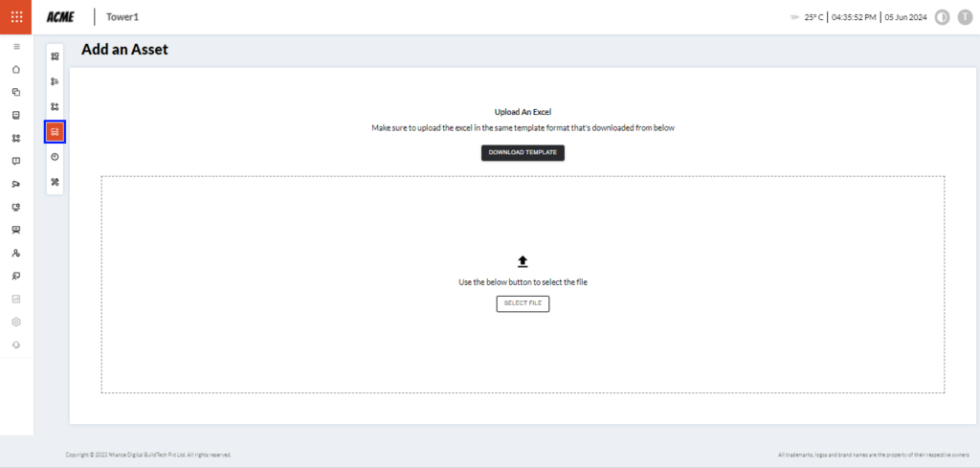Open the stacked documents icon in sidebar

(x=16, y=92)
